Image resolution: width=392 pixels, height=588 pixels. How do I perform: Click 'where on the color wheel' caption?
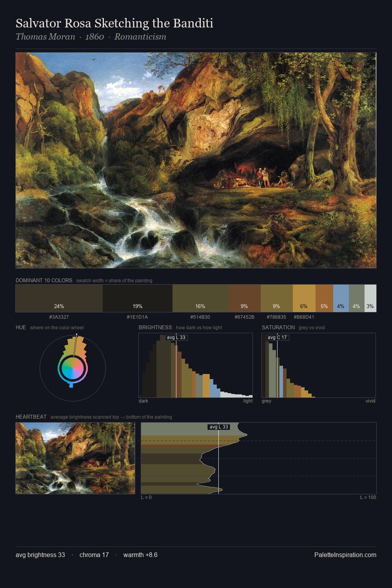pyautogui.click(x=57, y=328)
